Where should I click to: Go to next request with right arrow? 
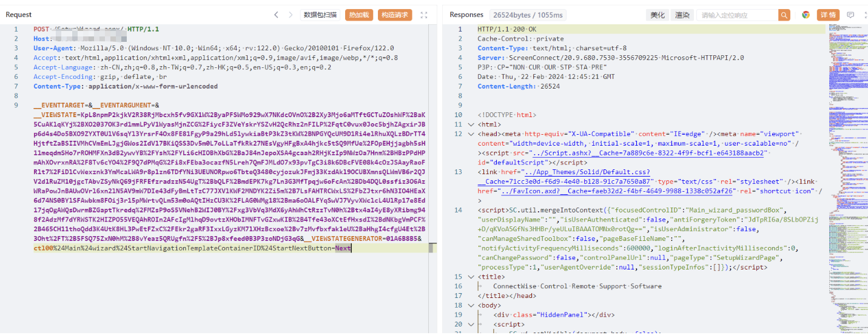[291, 15]
